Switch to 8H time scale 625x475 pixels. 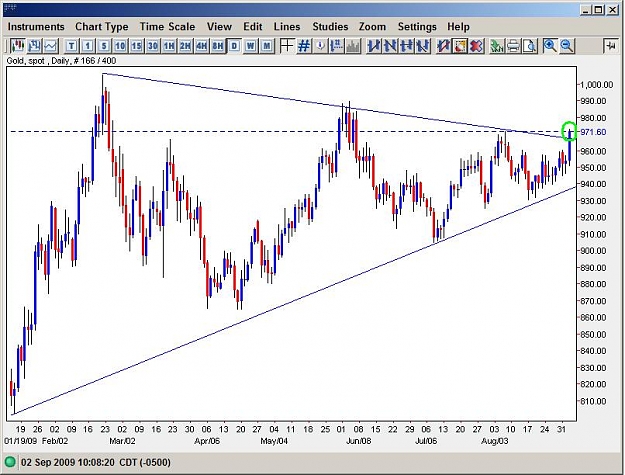218,46
